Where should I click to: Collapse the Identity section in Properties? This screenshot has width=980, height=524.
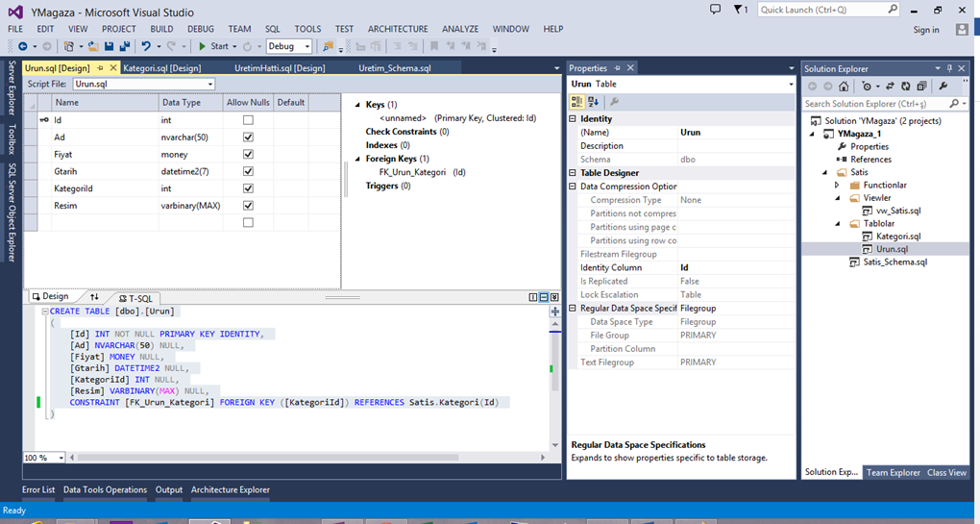573,119
